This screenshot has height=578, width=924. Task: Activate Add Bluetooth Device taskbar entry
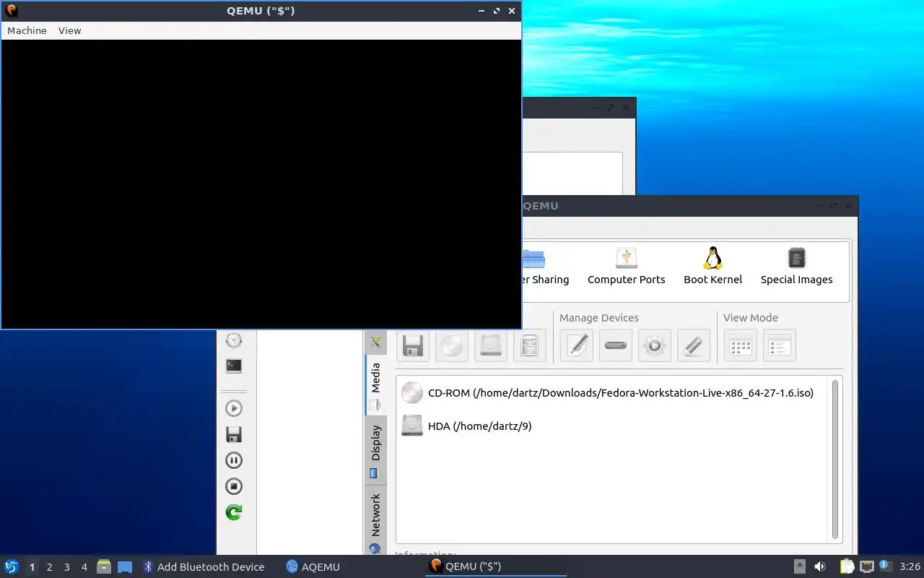204,567
